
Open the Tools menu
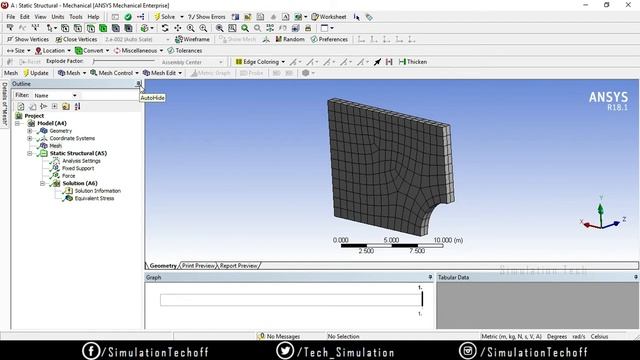[76, 17]
